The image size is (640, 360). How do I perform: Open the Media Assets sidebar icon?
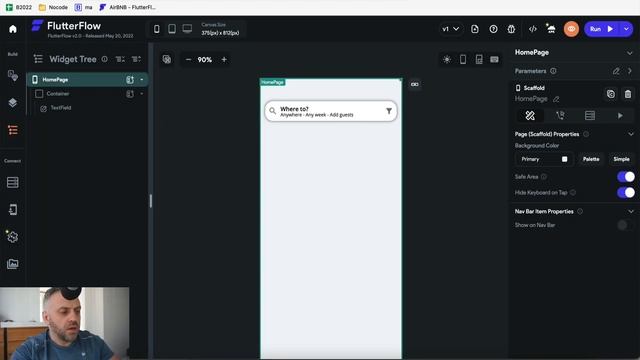click(13, 264)
